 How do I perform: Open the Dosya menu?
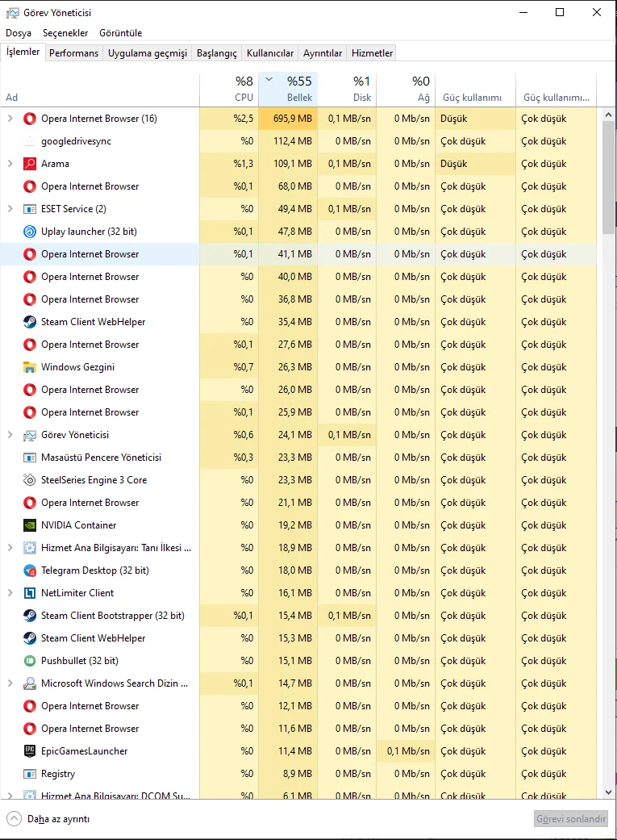(x=19, y=32)
